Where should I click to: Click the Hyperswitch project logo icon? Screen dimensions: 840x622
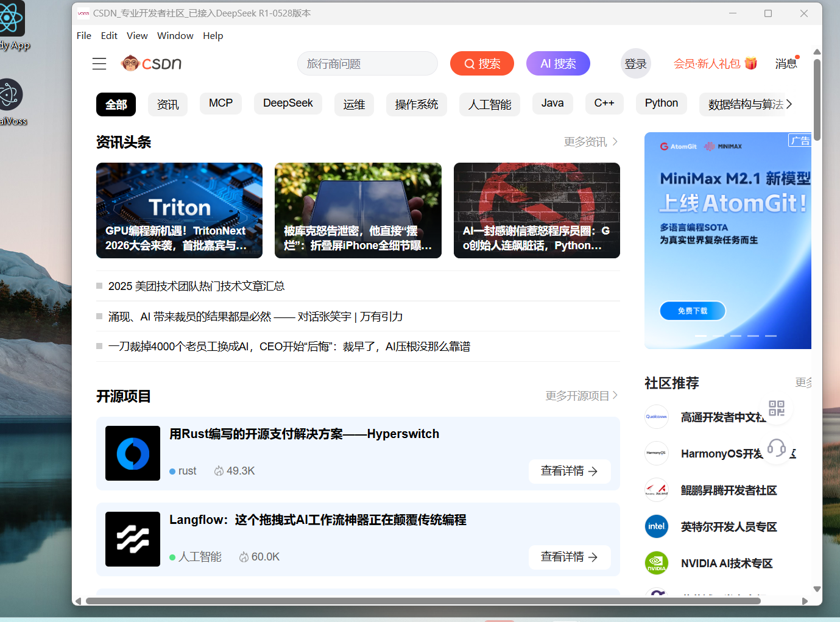pyautogui.click(x=133, y=453)
